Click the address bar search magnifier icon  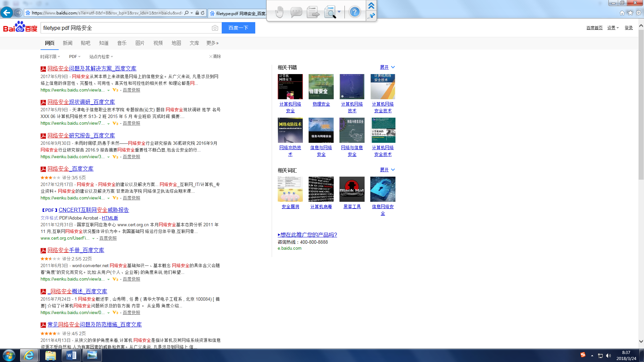pyautogui.click(x=186, y=13)
